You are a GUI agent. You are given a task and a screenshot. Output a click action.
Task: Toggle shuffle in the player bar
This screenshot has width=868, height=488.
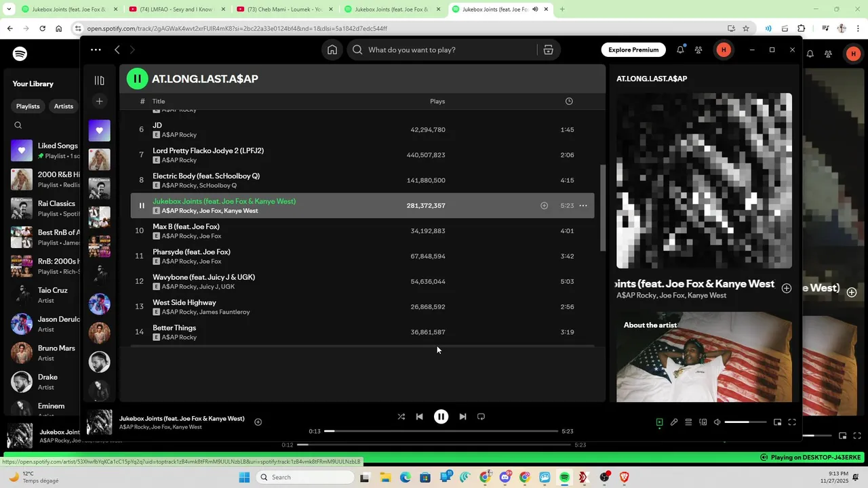pyautogui.click(x=401, y=416)
